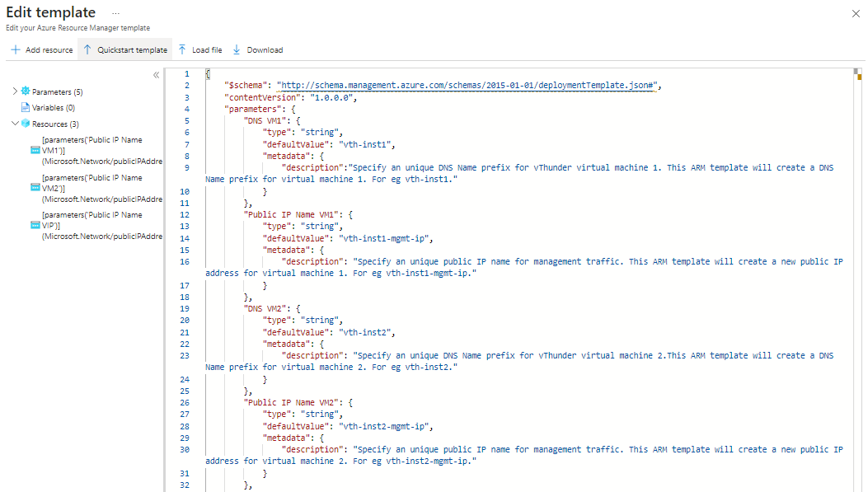Click the Public IP Name VM2 resource icon
This screenshot has width=868, height=492.
coord(35,188)
